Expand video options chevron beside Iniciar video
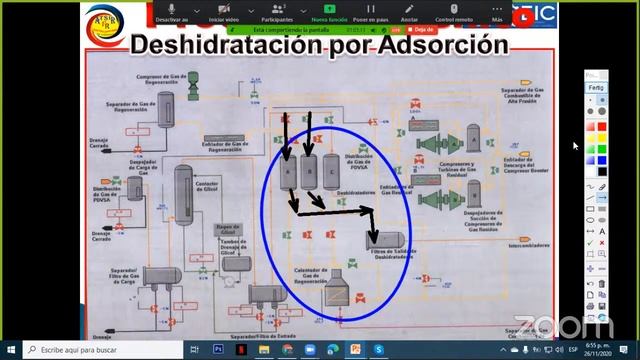 (251, 11)
